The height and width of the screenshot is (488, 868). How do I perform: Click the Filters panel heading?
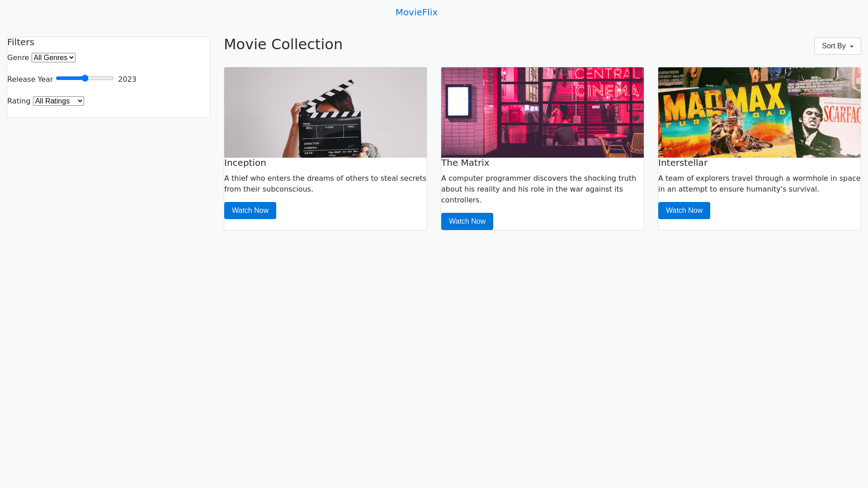click(21, 42)
